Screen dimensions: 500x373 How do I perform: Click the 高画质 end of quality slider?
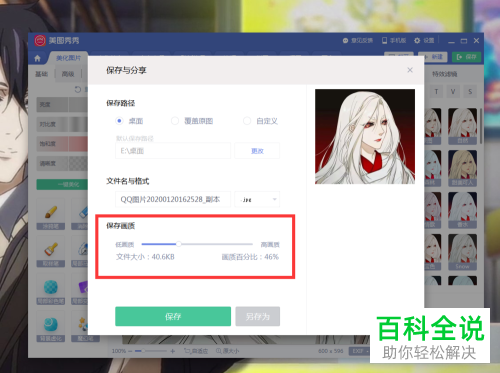[x=270, y=245]
